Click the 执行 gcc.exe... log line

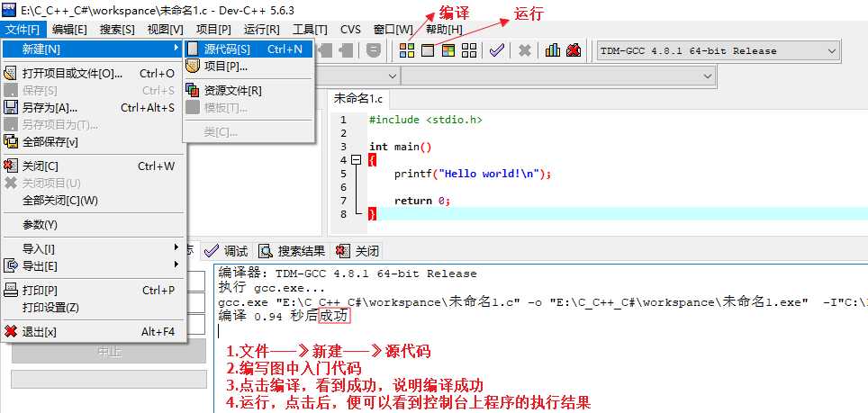click(x=271, y=288)
